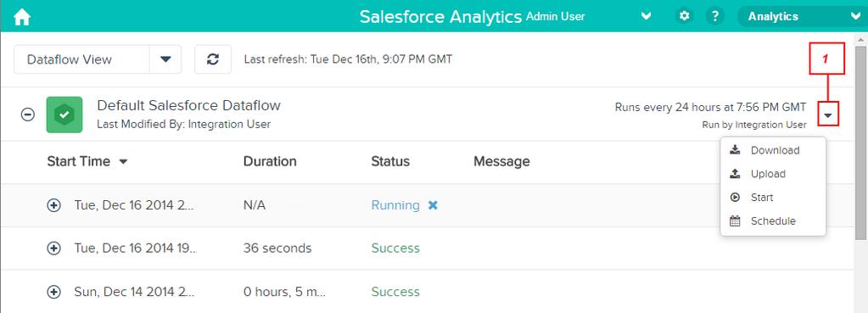Open the settings gear icon
The width and height of the screenshot is (868, 313).
(685, 16)
